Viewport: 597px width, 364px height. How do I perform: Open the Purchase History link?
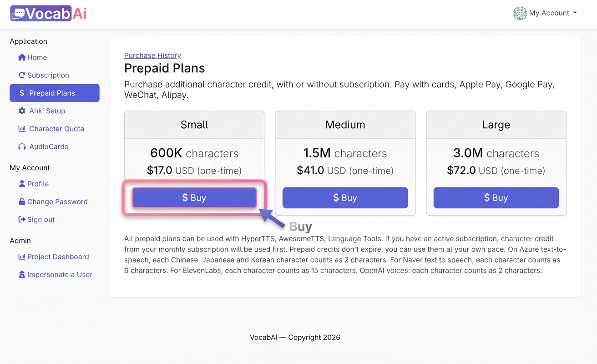click(x=152, y=55)
